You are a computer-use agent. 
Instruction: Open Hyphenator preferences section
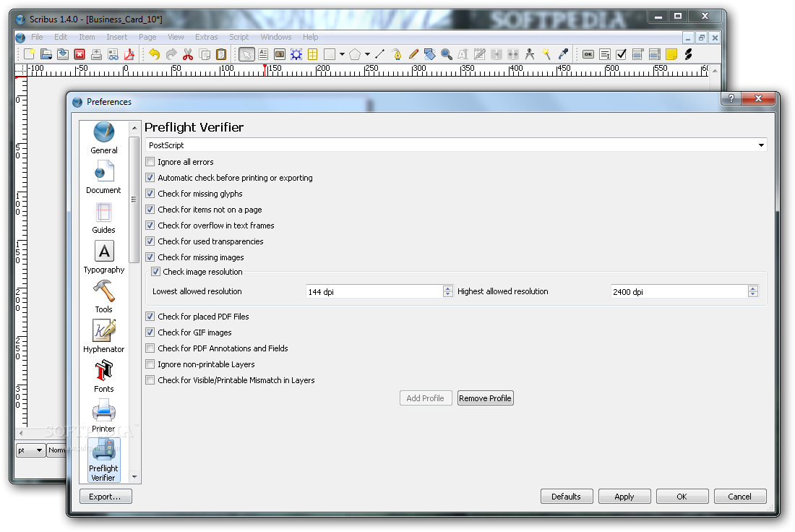click(x=104, y=337)
